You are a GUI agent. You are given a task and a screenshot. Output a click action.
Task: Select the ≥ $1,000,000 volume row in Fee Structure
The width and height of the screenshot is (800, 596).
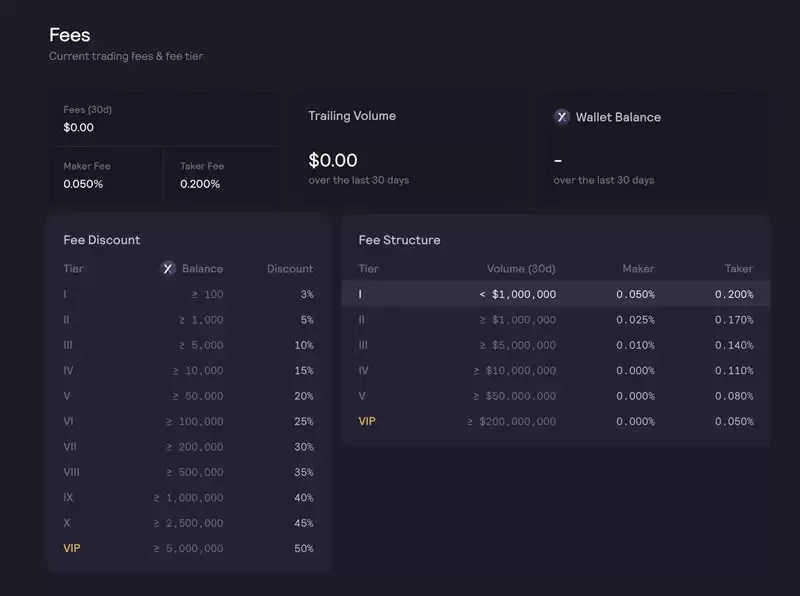pos(555,320)
